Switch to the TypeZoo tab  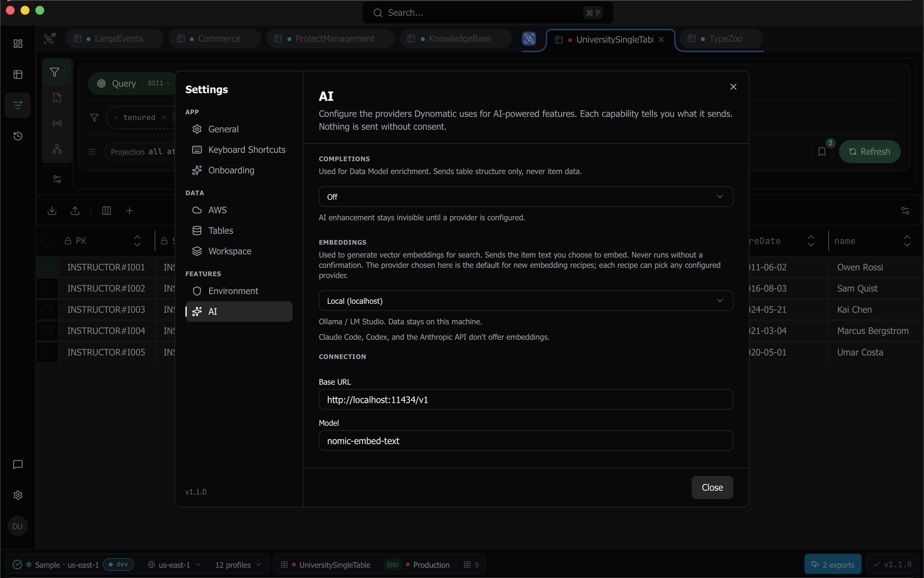[x=721, y=39]
